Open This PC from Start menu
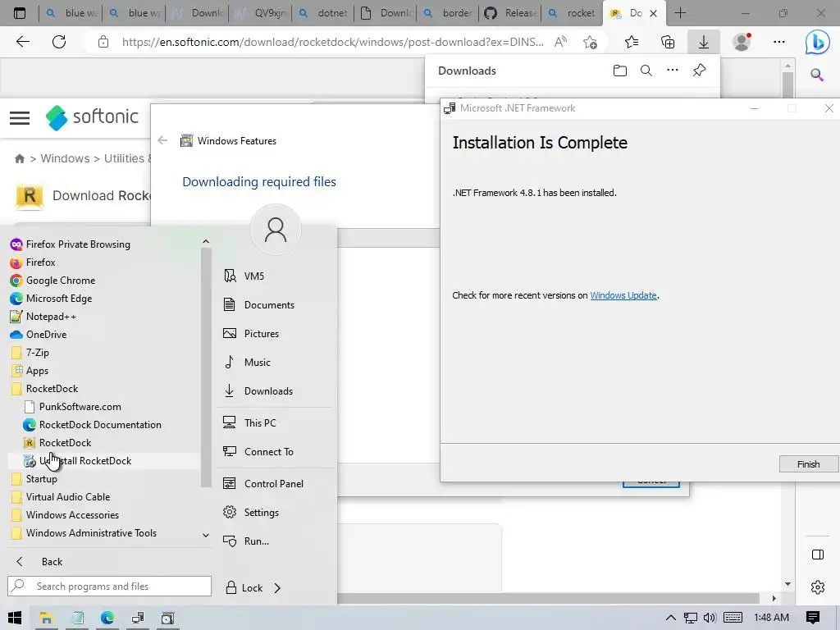 [249, 422]
